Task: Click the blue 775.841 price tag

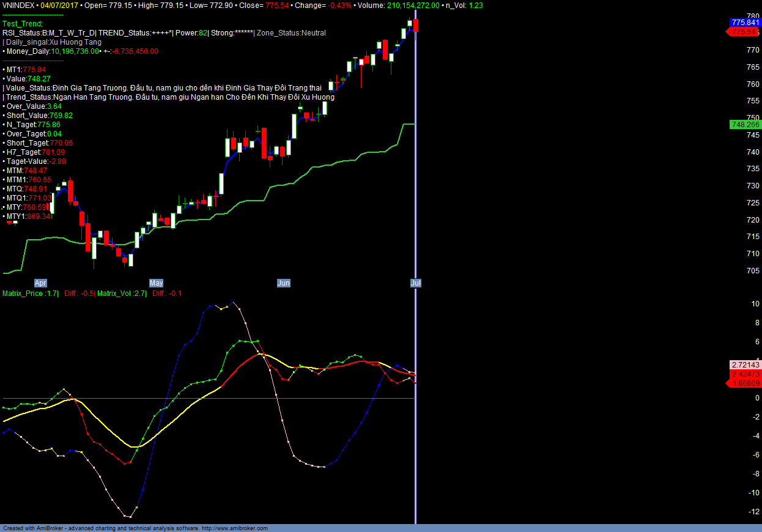Action: click(744, 22)
